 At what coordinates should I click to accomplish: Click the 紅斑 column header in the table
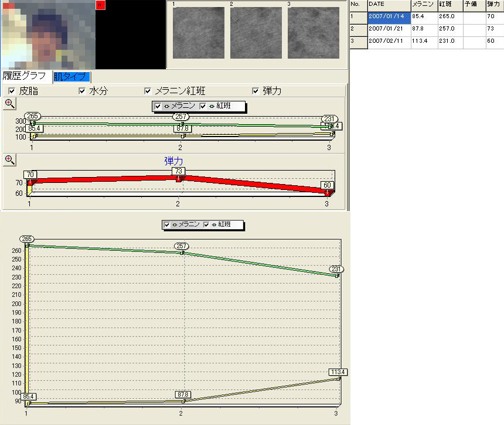[x=450, y=5]
